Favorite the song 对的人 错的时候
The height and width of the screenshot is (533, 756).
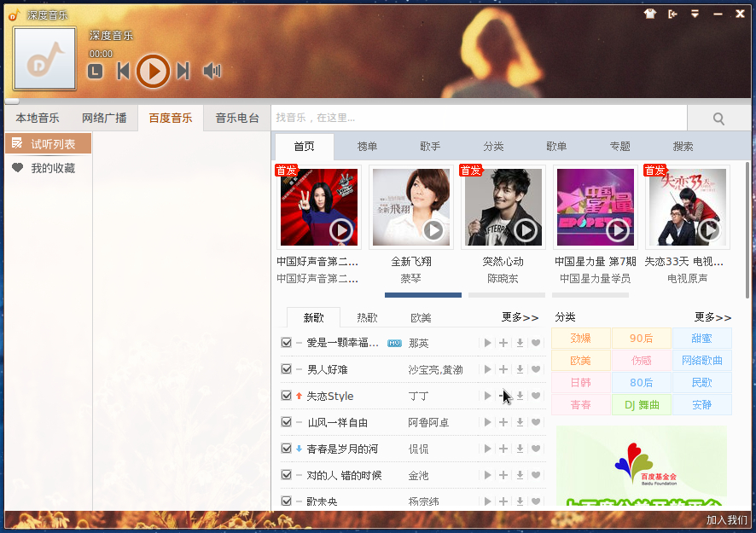point(536,475)
